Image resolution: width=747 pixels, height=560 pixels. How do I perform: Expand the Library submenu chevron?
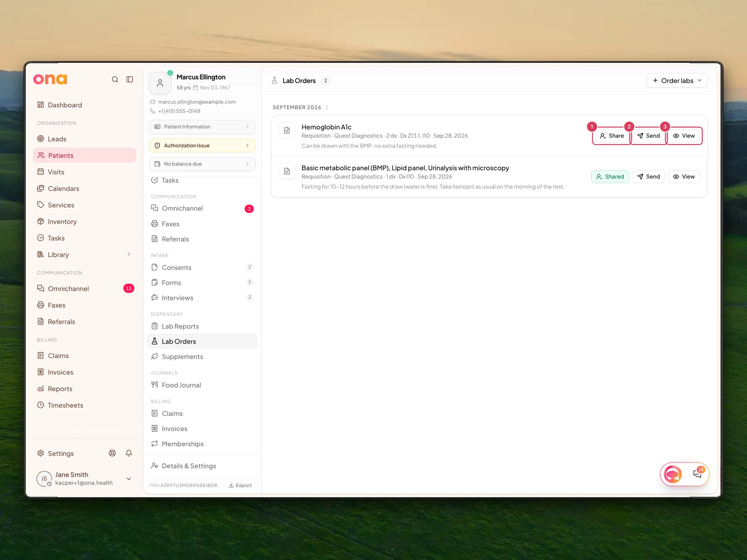pos(129,255)
